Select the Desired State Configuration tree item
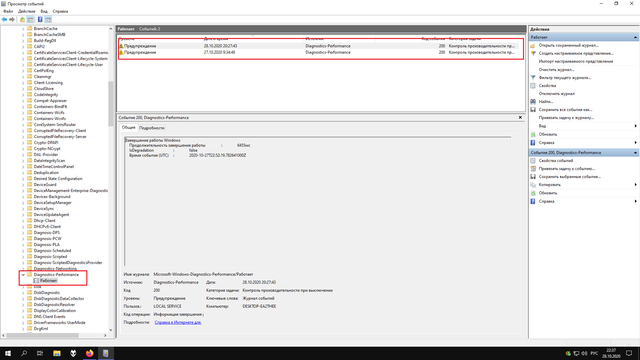 coord(58,179)
